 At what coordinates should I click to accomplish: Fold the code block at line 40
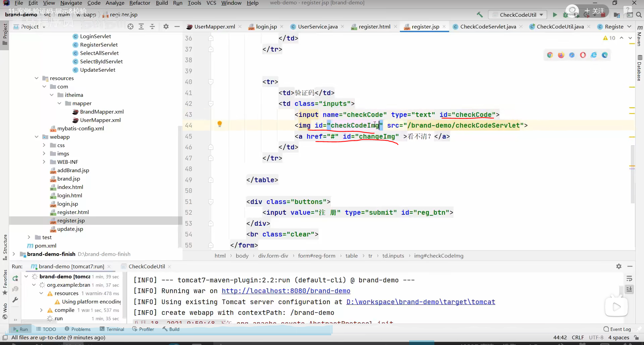[x=211, y=82]
